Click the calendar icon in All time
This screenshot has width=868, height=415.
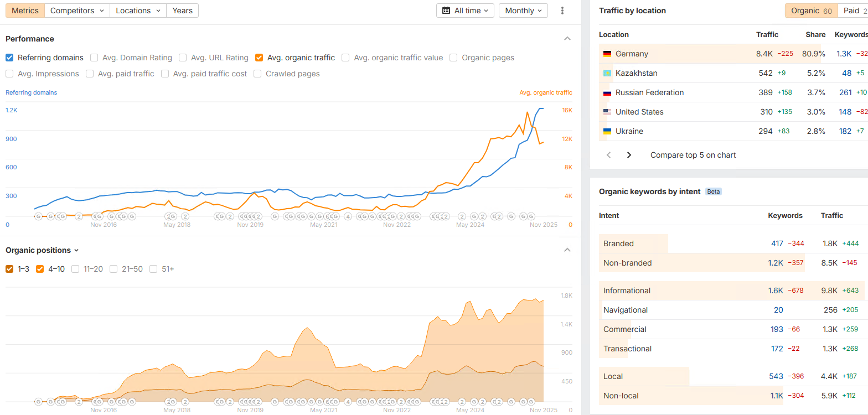pyautogui.click(x=446, y=11)
